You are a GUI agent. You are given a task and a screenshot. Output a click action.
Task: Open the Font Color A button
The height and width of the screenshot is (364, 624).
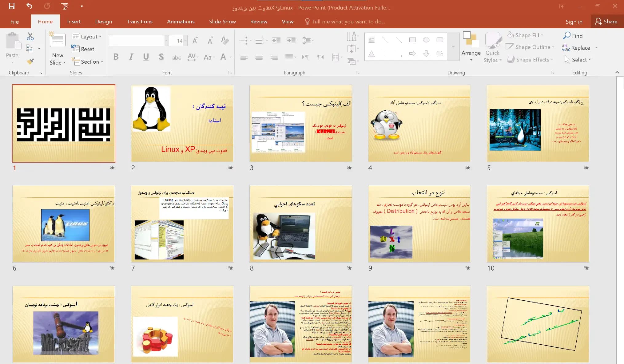tap(223, 57)
